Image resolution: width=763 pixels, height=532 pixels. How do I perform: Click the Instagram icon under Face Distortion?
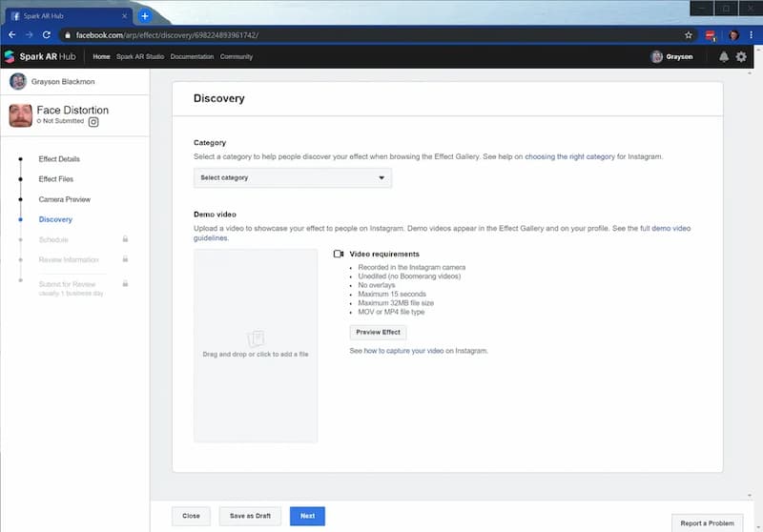[93, 122]
